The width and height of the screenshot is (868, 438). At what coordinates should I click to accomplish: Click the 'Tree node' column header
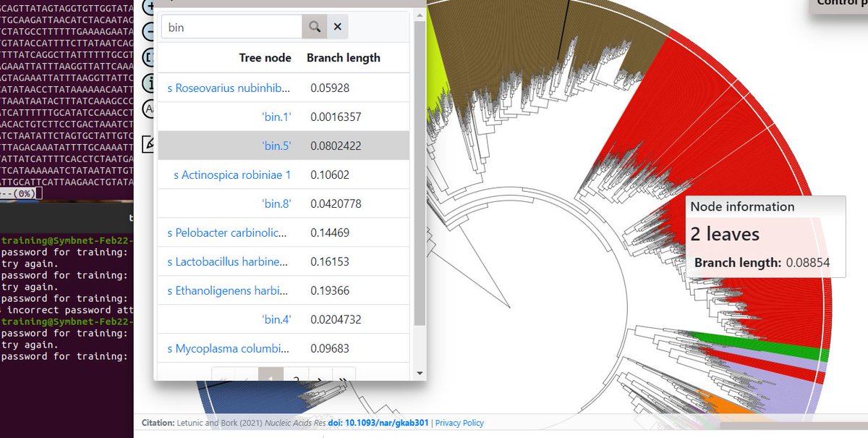(x=265, y=58)
